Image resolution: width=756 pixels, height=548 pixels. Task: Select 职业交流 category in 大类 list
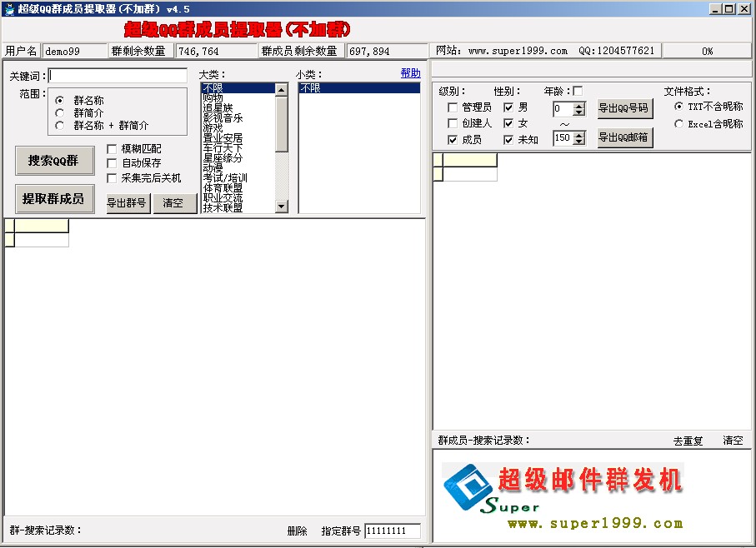point(238,198)
